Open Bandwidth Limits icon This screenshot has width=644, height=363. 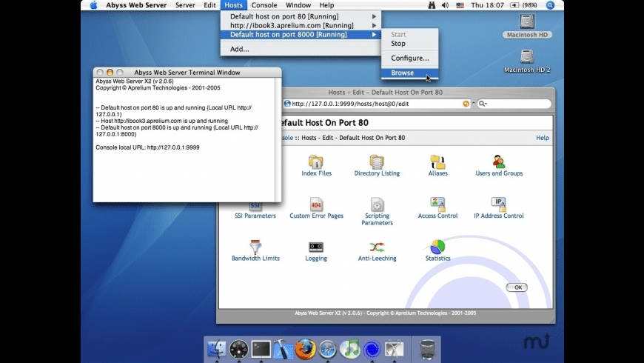(255, 247)
